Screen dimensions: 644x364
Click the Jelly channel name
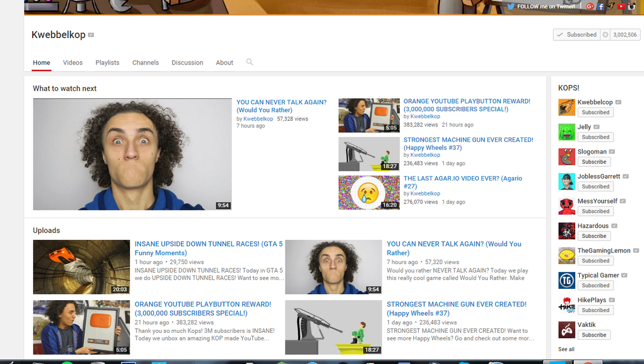pyautogui.click(x=584, y=127)
